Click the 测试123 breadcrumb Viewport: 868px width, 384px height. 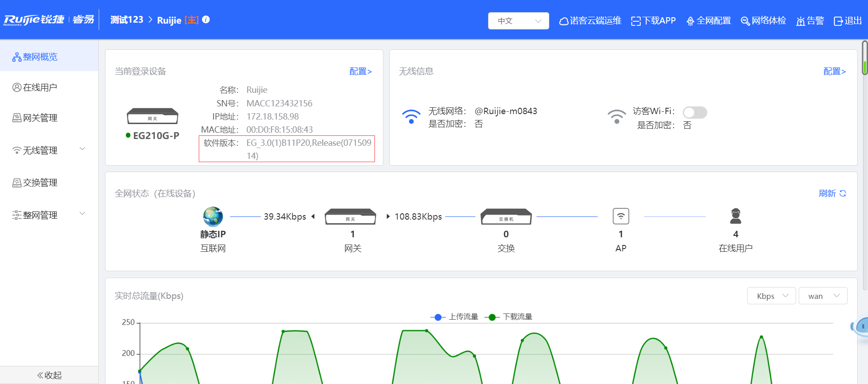pyautogui.click(x=127, y=20)
